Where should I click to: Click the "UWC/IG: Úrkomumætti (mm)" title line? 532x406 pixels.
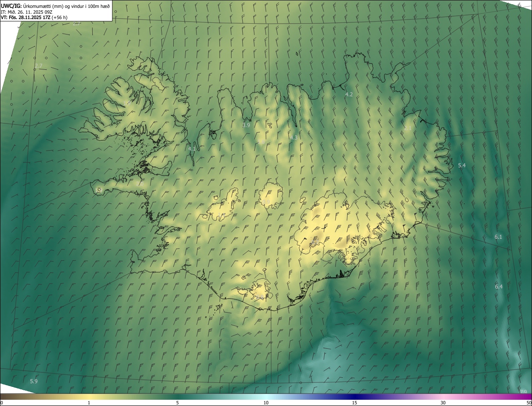(56, 5)
